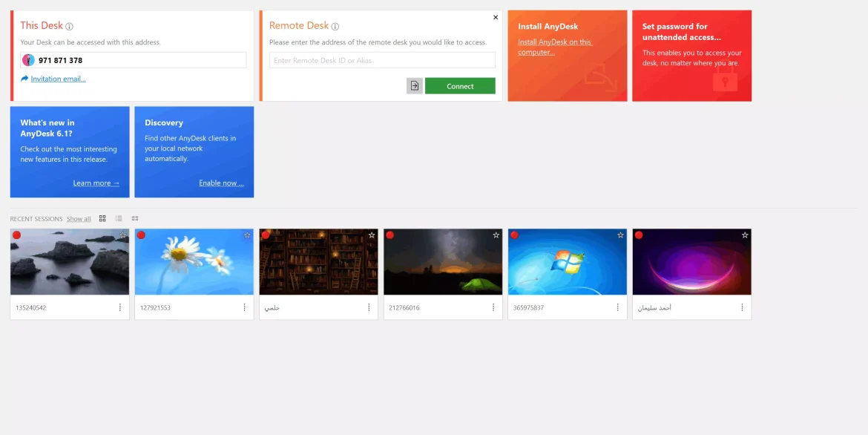Open options menu for session 127921553
This screenshot has height=435, width=868.
(x=245, y=307)
